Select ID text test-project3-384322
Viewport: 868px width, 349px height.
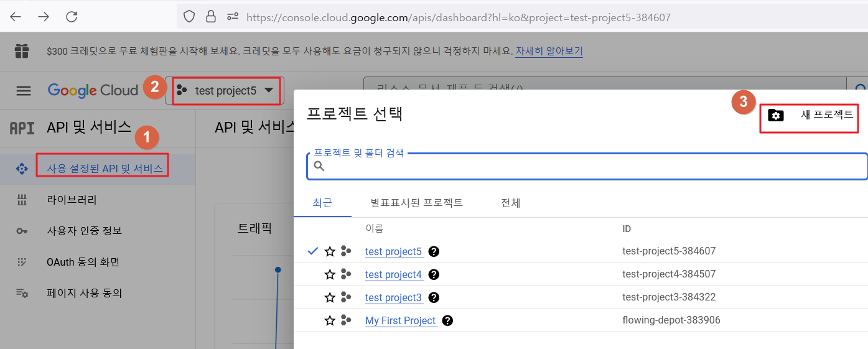(x=669, y=297)
